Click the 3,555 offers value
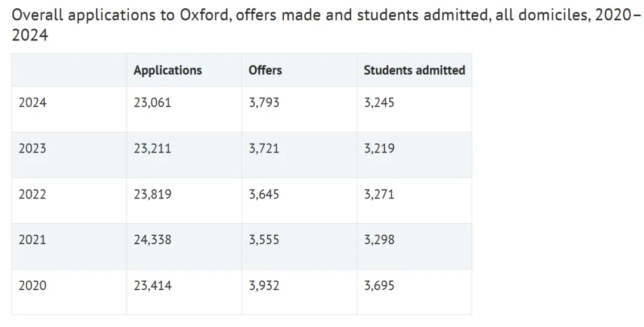This screenshot has height=327, width=644. [264, 240]
